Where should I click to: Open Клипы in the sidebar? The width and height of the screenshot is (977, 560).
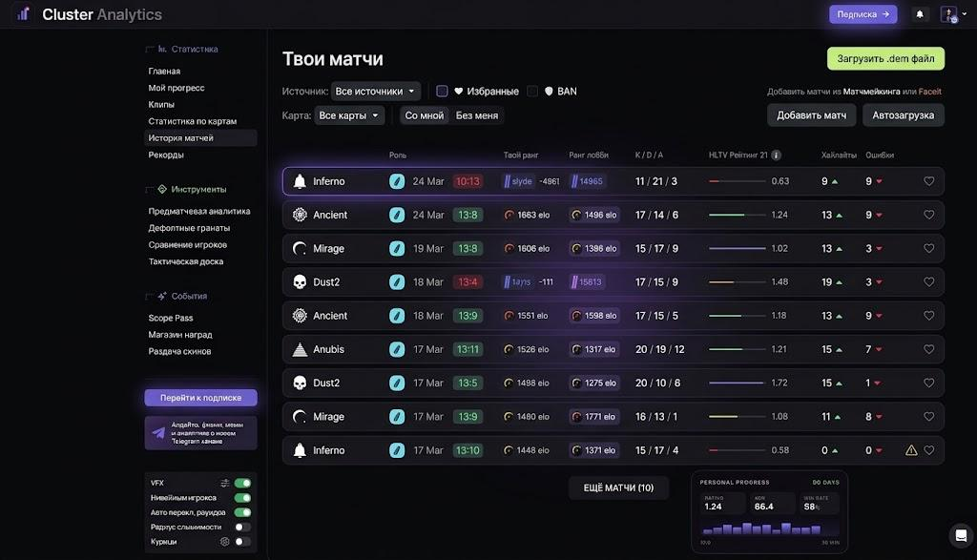(161, 105)
